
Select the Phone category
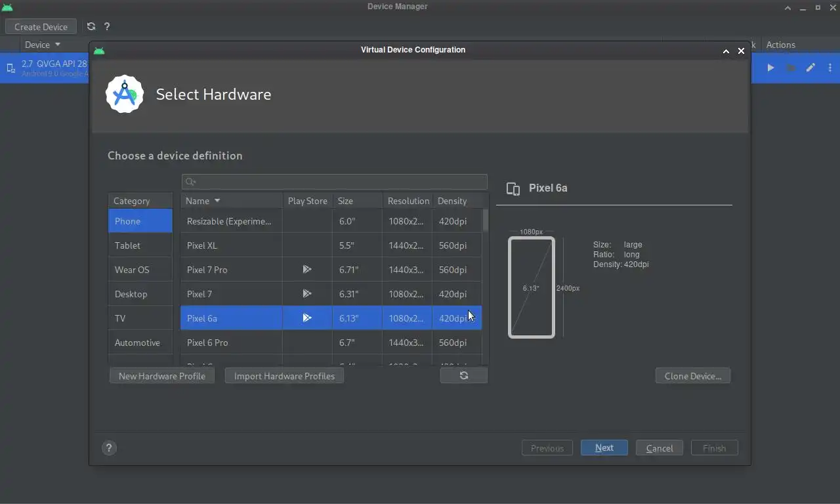point(140,221)
